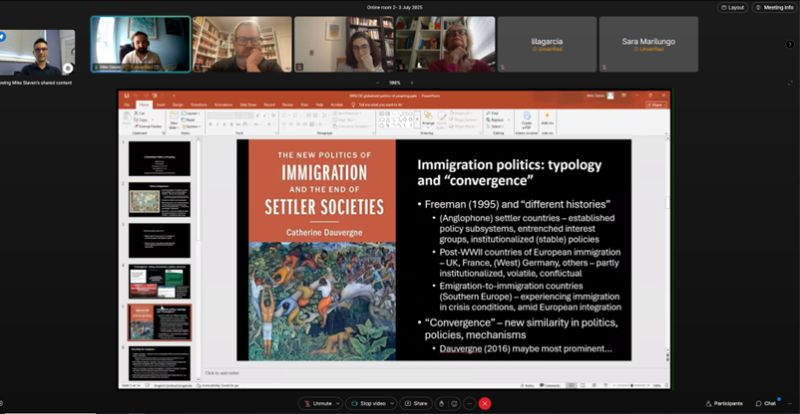Click the Meeting info button

pos(773,7)
